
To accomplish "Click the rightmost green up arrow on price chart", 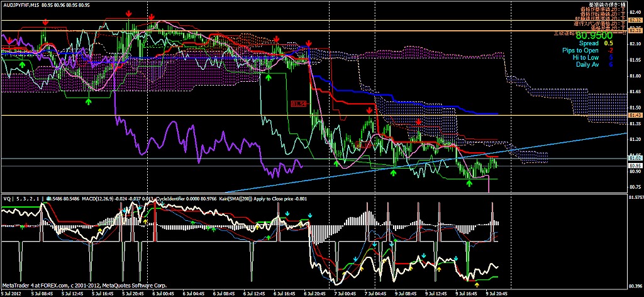I will 469,183.
